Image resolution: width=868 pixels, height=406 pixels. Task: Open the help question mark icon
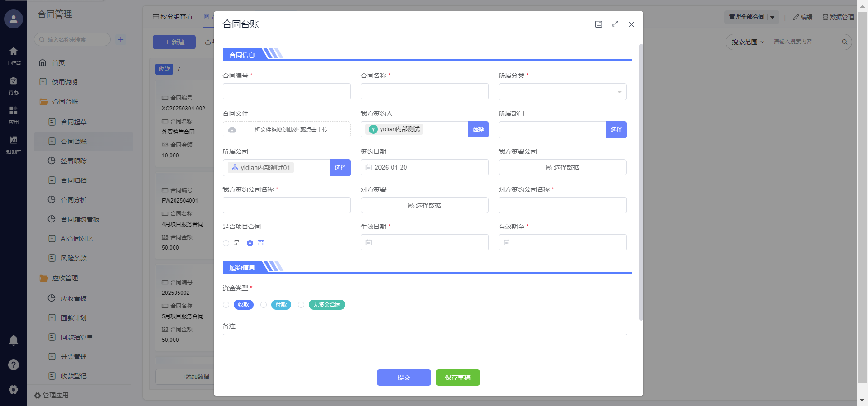(14, 365)
